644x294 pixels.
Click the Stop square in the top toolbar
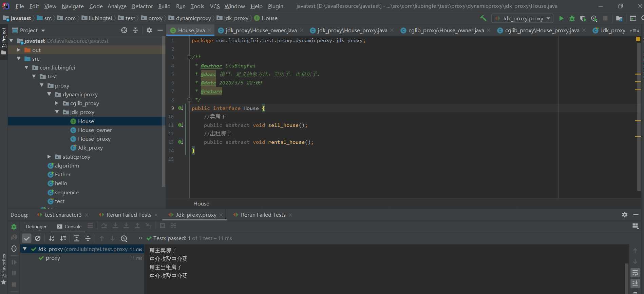click(x=605, y=18)
